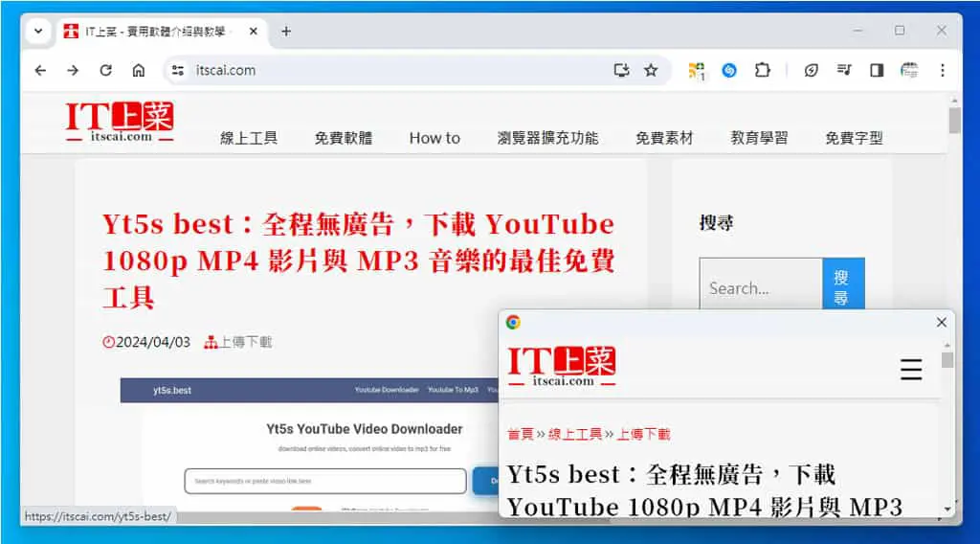980x544 pixels.
Task: Install app icon in address bar
Action: (x=621, y=70)
